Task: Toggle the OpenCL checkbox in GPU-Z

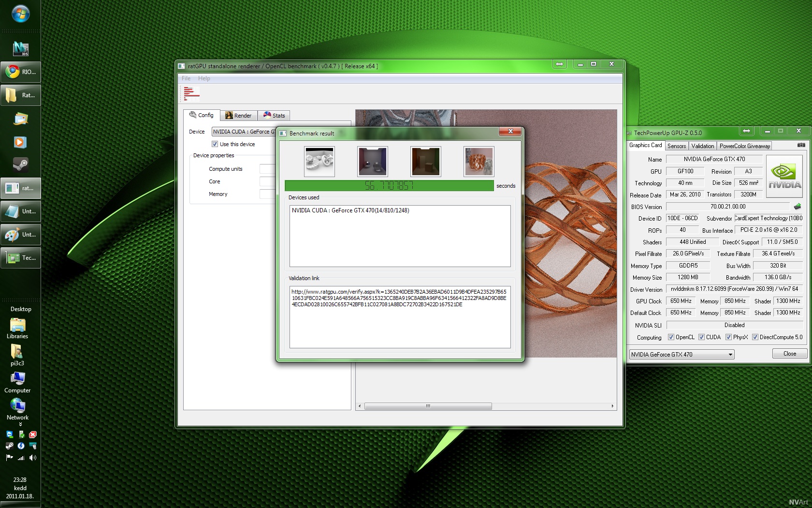Action: [671, 337]
